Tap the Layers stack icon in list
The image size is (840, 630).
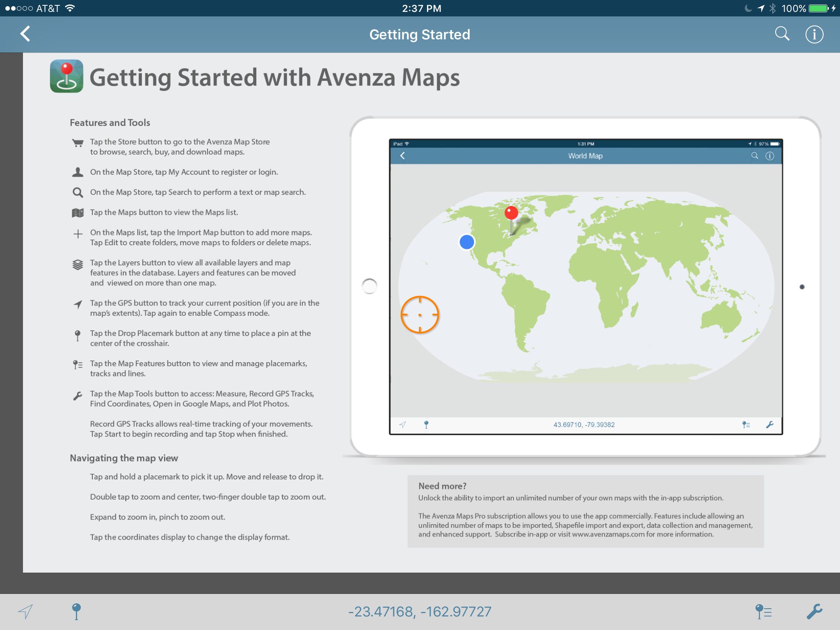tap(78, 265)
